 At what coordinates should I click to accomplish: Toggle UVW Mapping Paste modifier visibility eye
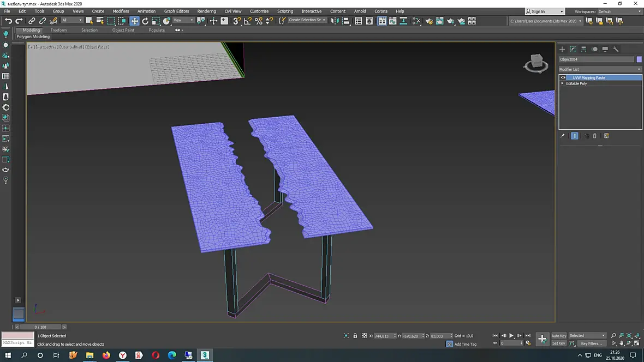tap(563, 77)
